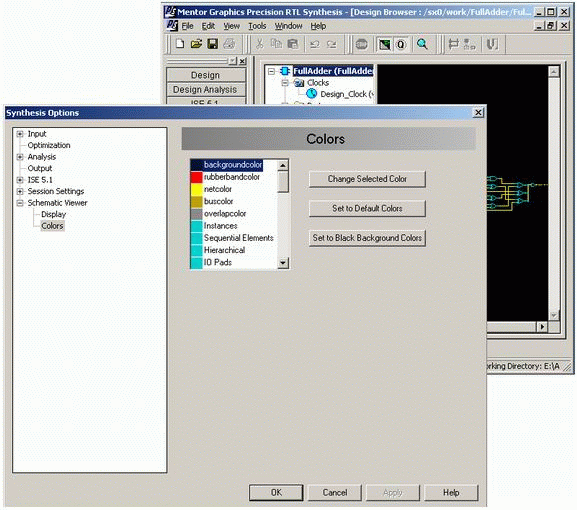The image size is (577, 510).
Task: Click the U-shaped toolbar icon
Action: pos(492,45)
